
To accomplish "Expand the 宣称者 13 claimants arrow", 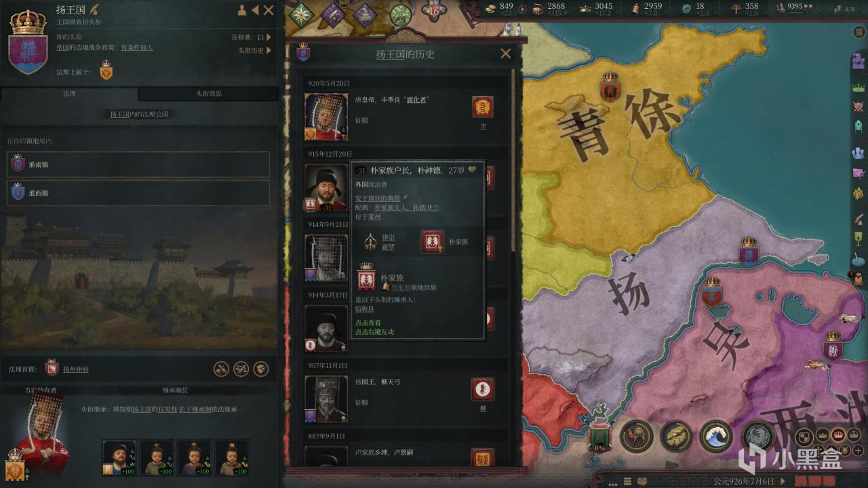I will 269,37.
